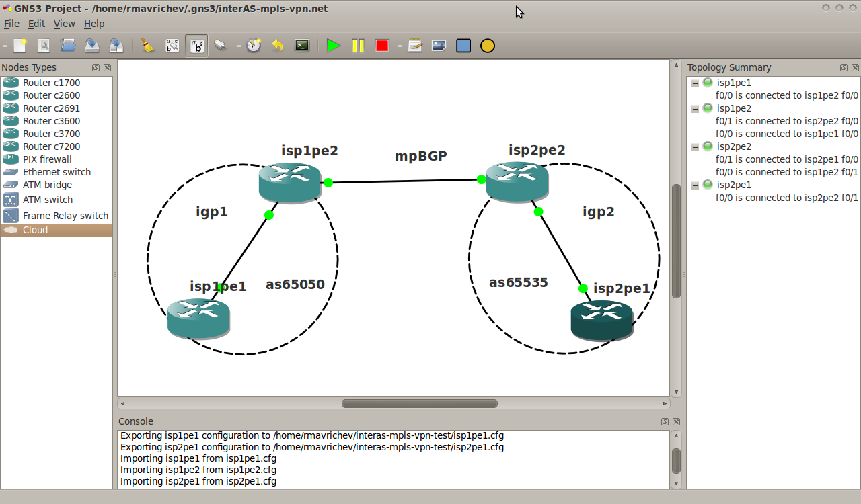
Task: Open the Edit menu
Action: pos(36,24)
